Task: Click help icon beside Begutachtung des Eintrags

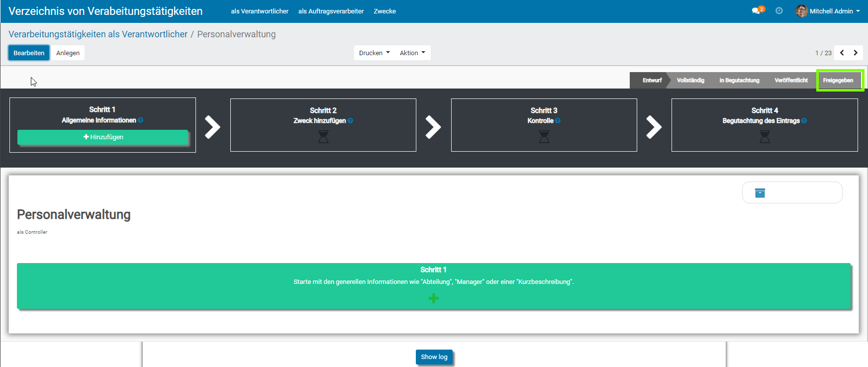Action: pos(804,121)
